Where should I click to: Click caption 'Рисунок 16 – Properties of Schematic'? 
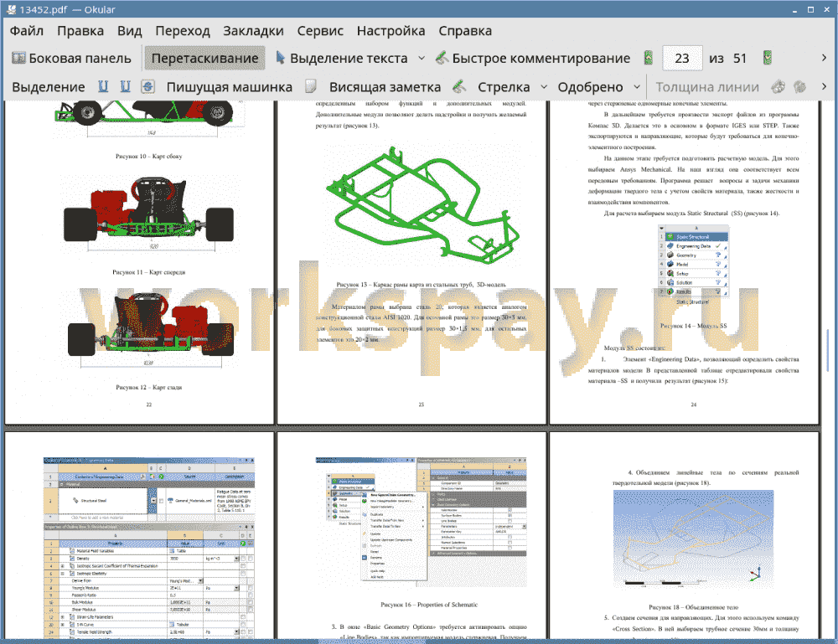429,605
